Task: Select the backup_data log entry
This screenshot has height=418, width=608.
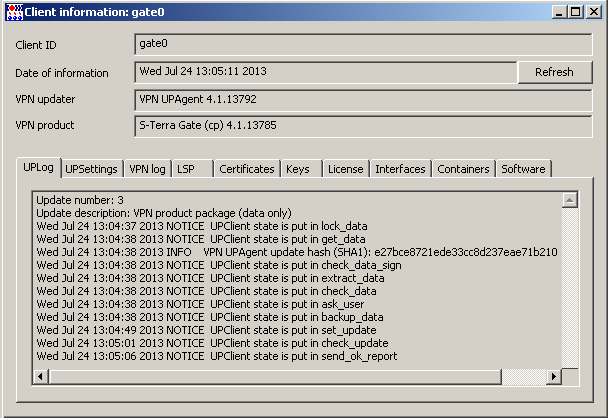Action: pos(210,317)
